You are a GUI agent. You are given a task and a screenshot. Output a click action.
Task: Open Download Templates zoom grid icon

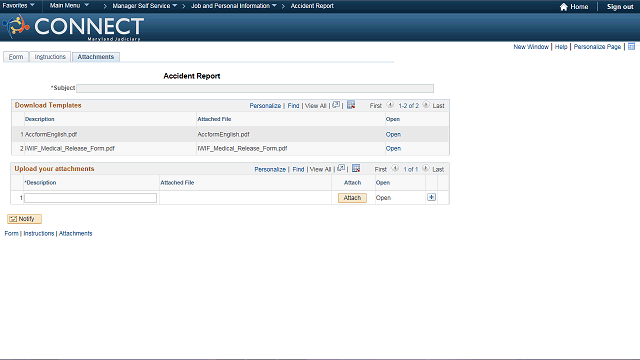point(336,105)
